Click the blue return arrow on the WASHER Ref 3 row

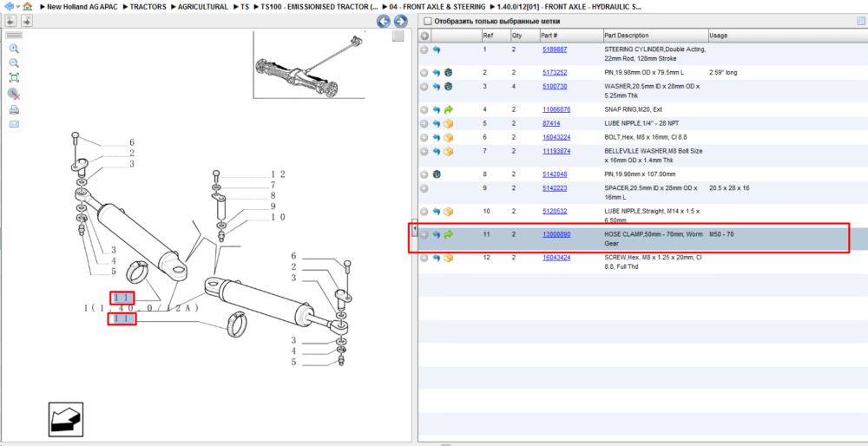(x=437, y=87)
